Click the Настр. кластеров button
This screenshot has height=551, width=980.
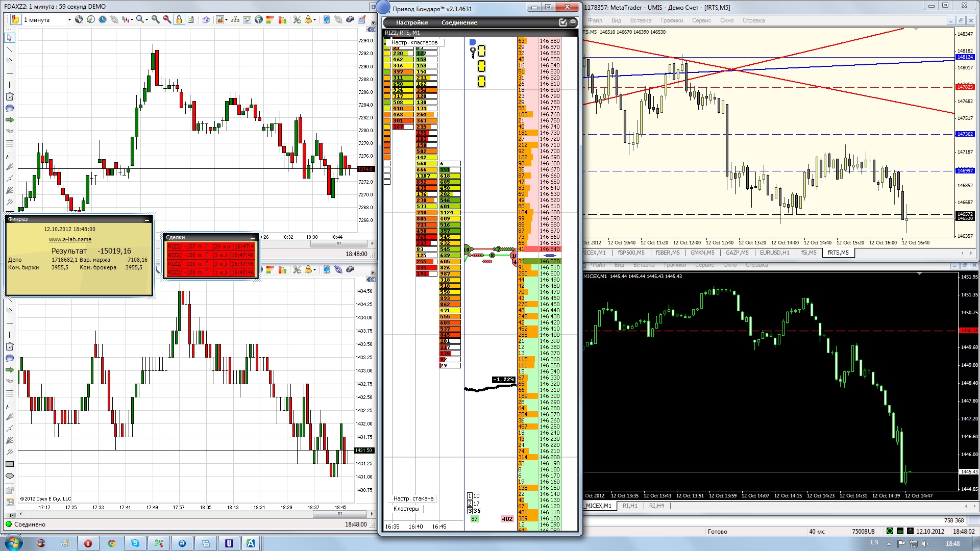click(x=414, y=42)
